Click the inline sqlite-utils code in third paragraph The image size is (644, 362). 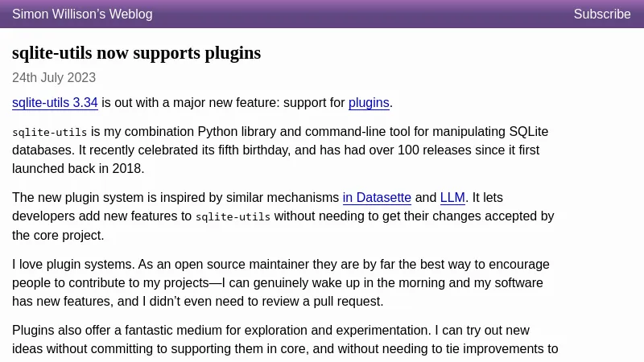tap(233, 217)
